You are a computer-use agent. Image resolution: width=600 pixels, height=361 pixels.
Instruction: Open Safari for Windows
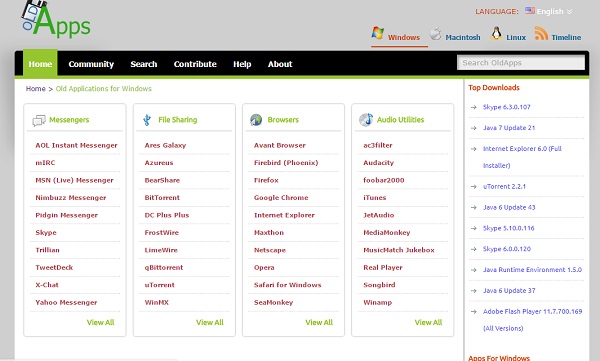288,285
